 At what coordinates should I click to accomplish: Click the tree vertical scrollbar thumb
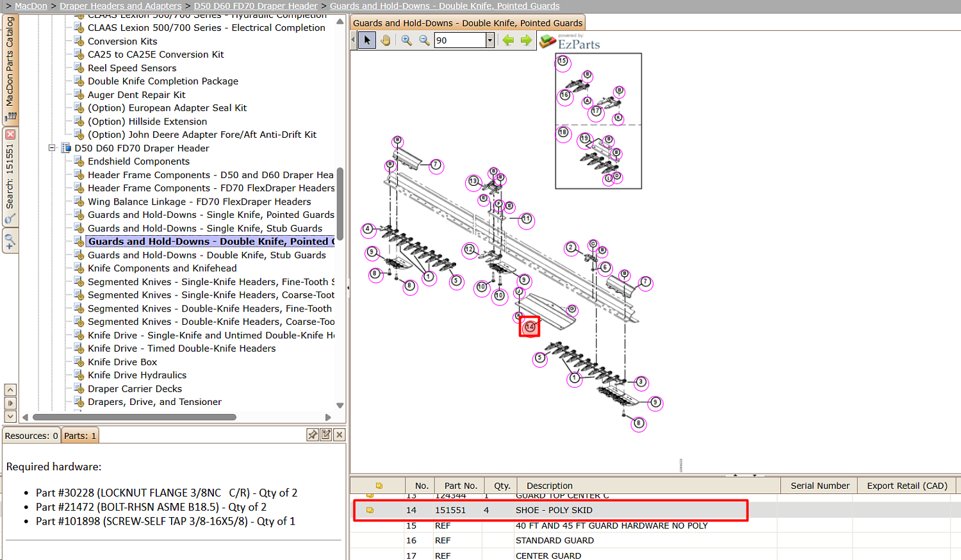(340, 203)
